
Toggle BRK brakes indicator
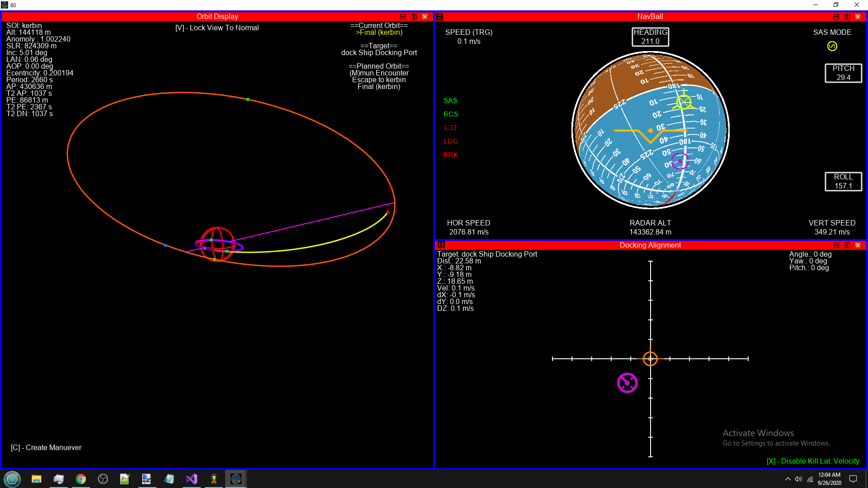450,155
